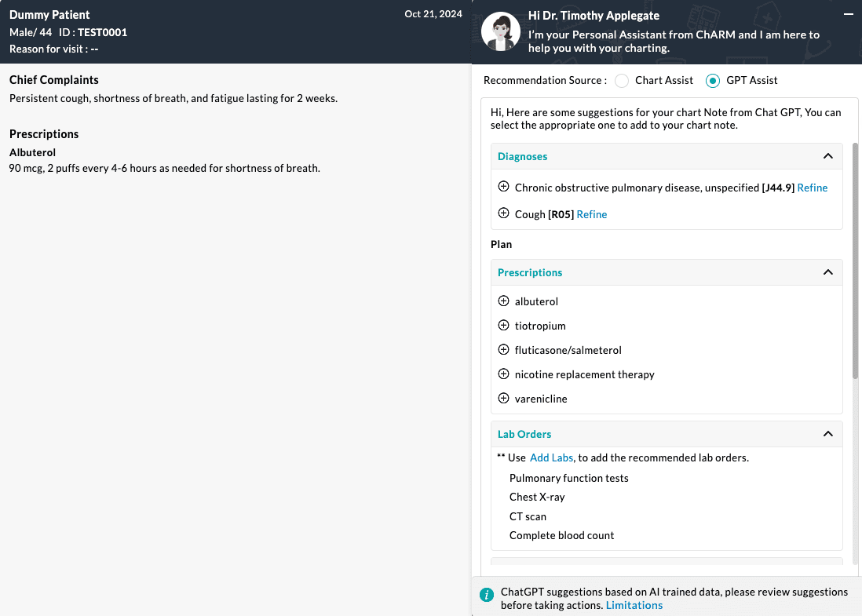Collapse the Diagnoses section chevron
The image size is (862, 616).
pos(827,156)
